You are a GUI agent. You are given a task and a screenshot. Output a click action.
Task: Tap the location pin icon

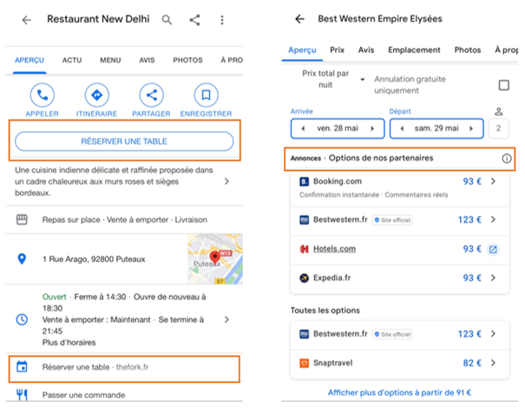click(22, 259)
